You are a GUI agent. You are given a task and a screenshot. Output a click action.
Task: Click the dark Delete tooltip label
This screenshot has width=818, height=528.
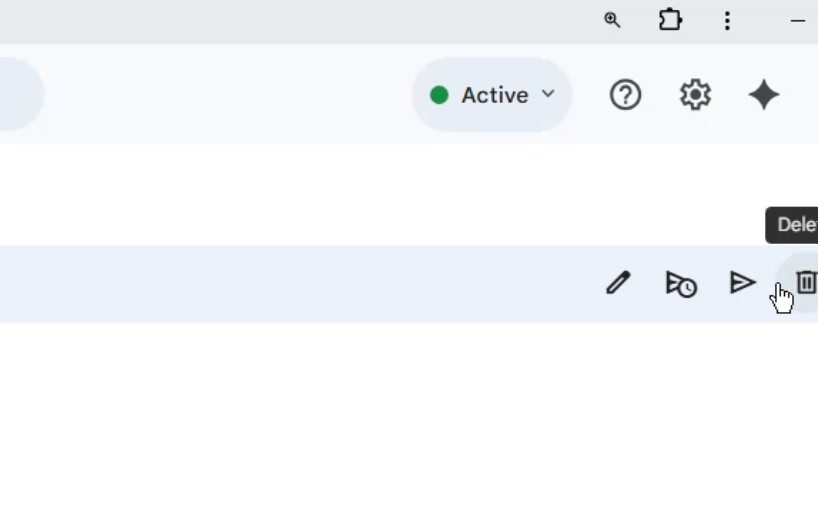pyautogui.click(x=796, y=225)
